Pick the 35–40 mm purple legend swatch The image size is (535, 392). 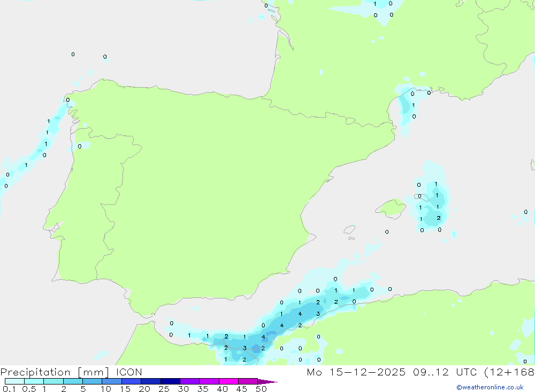209,381
